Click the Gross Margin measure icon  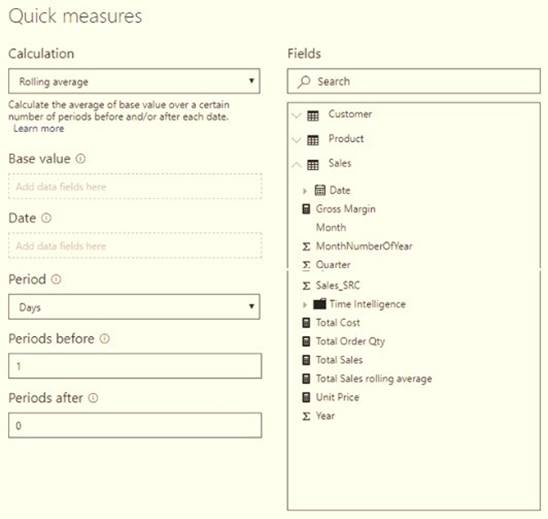coord(306,209)
